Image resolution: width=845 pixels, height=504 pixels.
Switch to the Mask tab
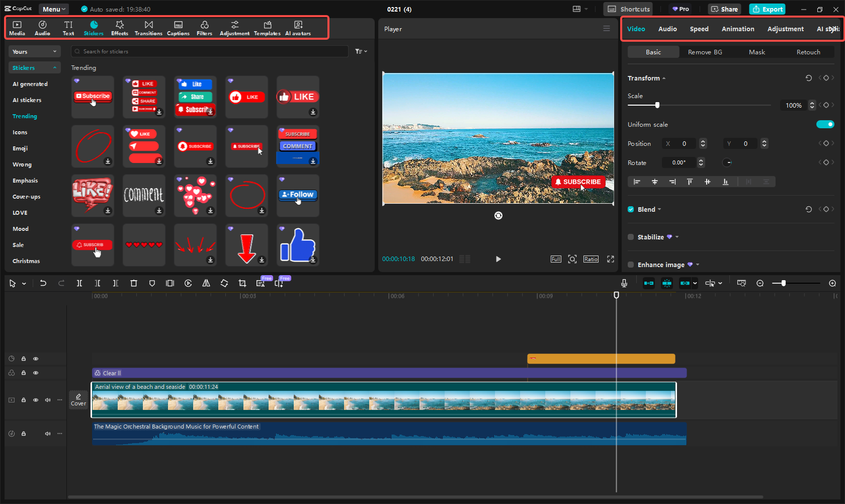click(x=756, y=52)
